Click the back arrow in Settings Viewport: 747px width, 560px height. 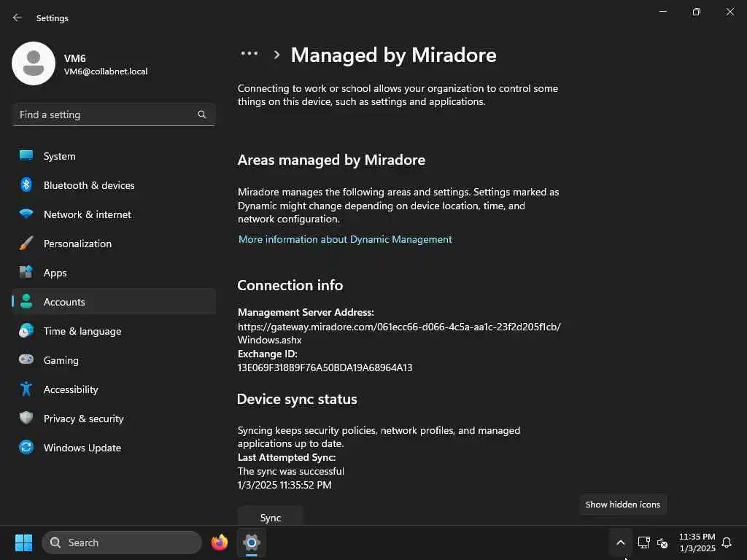[x=18, y=17]
